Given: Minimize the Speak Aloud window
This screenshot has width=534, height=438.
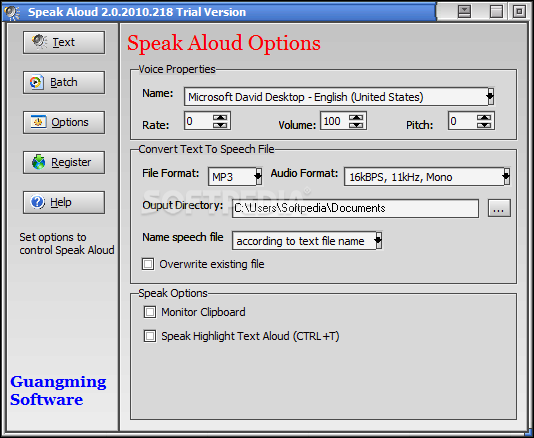Looking at the screenshot, I should click(x=465, y=12).
